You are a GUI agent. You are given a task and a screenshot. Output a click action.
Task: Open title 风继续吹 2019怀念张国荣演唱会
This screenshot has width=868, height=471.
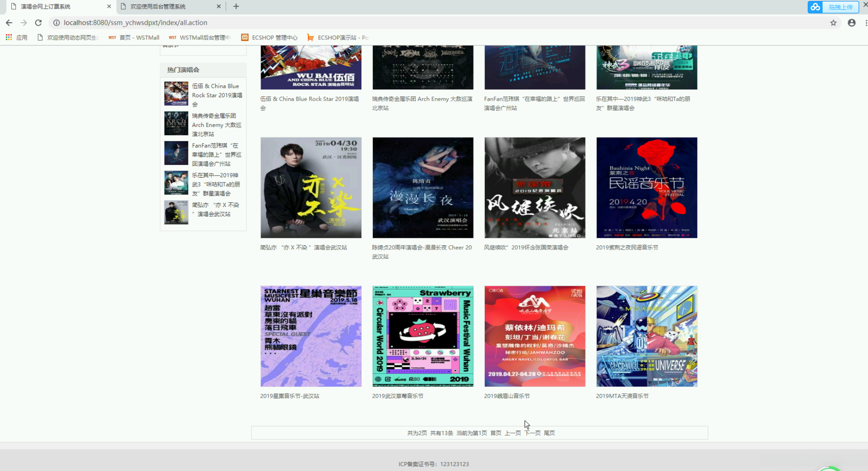tap(526, 247)
